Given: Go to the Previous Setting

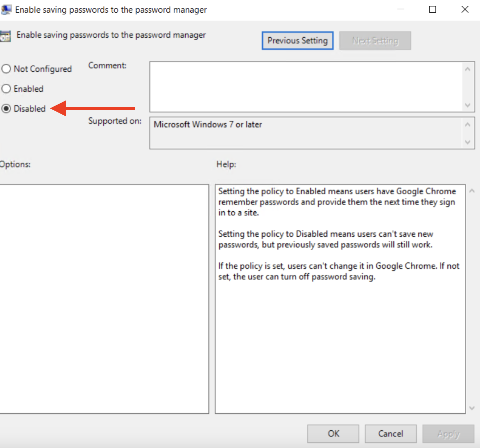Looking at the screenshot, I should (x=298, y=40).
